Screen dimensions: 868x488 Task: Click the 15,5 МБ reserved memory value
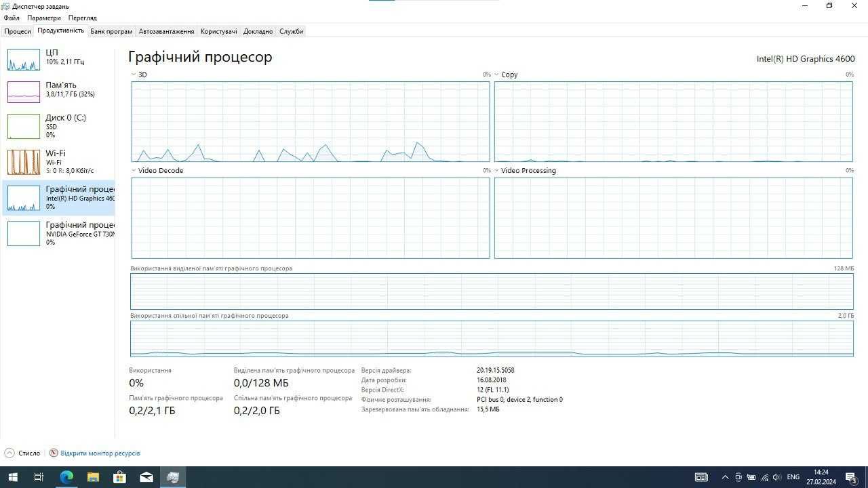pos(488,409)
